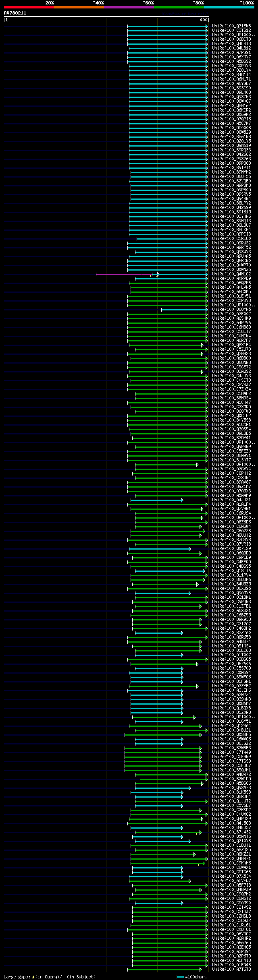Open hit UniRef100_Q2H923
Viewport: 258px width, 980px height.
(231, 354)
